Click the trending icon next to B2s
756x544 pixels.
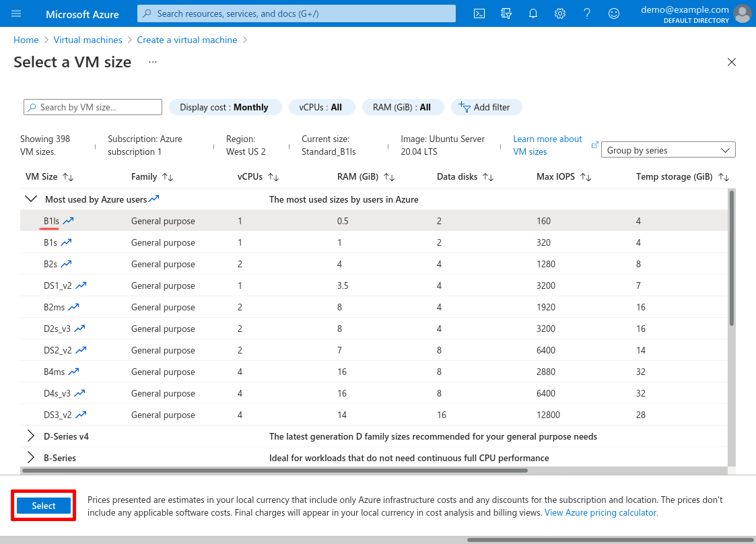coord(66,264)
